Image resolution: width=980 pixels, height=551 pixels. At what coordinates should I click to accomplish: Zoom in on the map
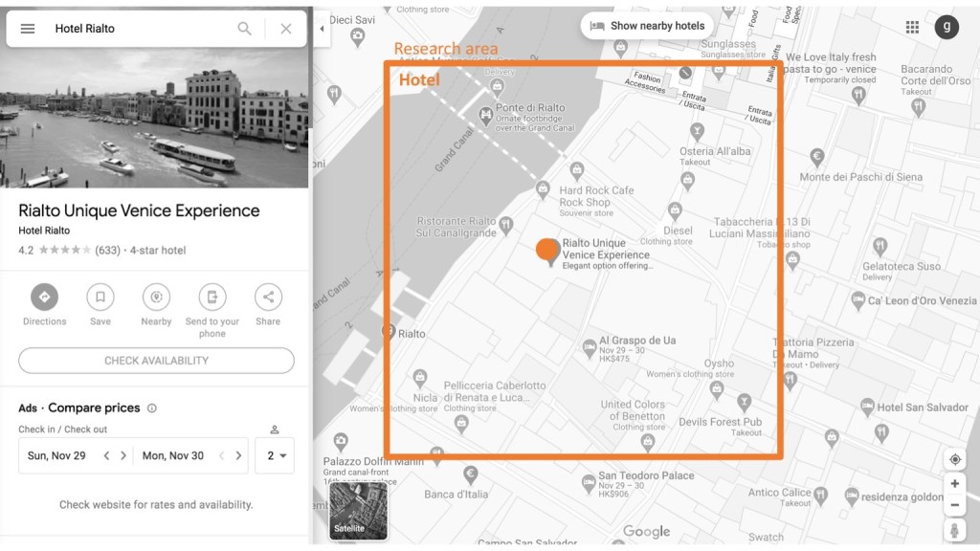(954, 484)
